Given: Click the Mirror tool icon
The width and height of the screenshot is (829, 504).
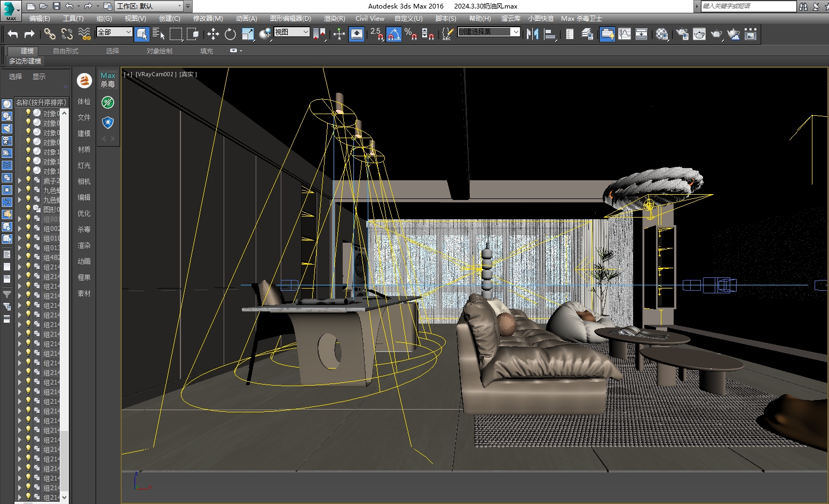Looking at the screenshot, I should (x=532, y=34).
